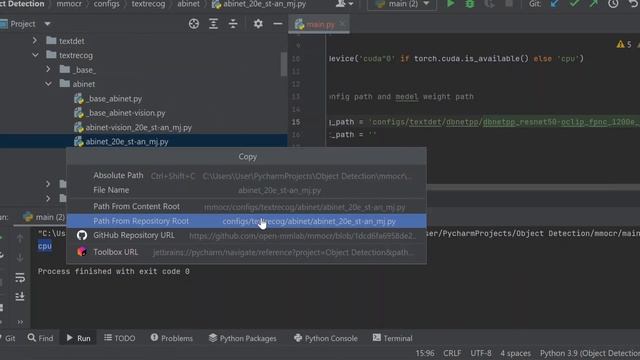Open the main run configuration dropdown
Image resolution: width=640 pixels, height=360 pixels.
(x=402, y=4)
